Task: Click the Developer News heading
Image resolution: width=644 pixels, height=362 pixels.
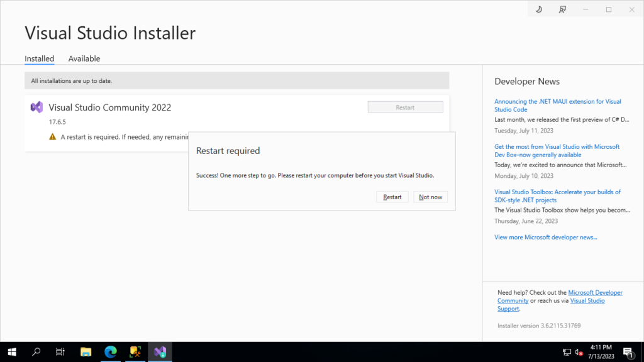Action: (x=527, y=81)
